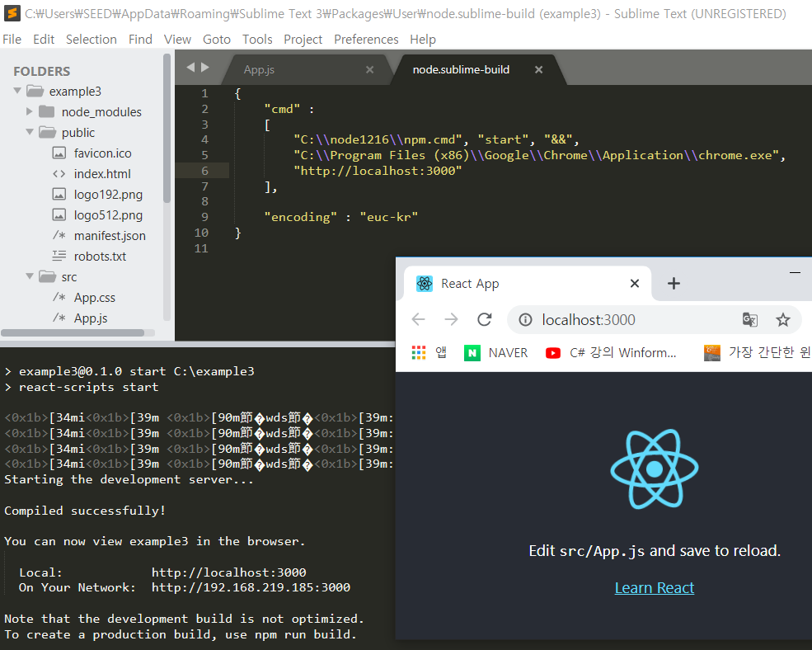The height and width of the screenshot is (650, 812).
Task: Open the Help menu
Action: 423,40
